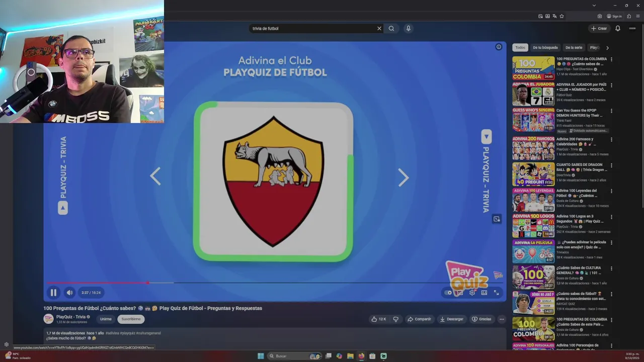Click the Gracias thanks button
Screen dimensions: 644x362
pyautogui.click(x=481, y=319)
